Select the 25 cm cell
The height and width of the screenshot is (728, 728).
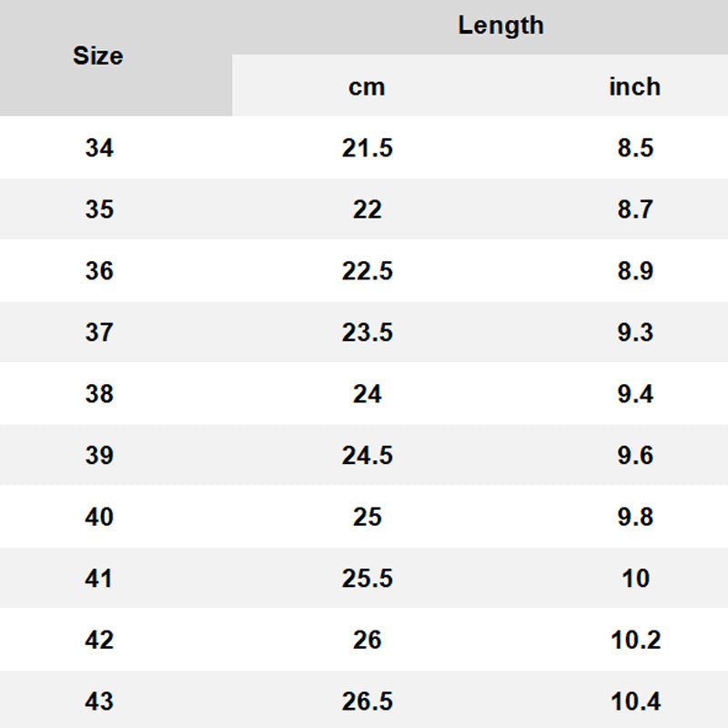point(367,517)
